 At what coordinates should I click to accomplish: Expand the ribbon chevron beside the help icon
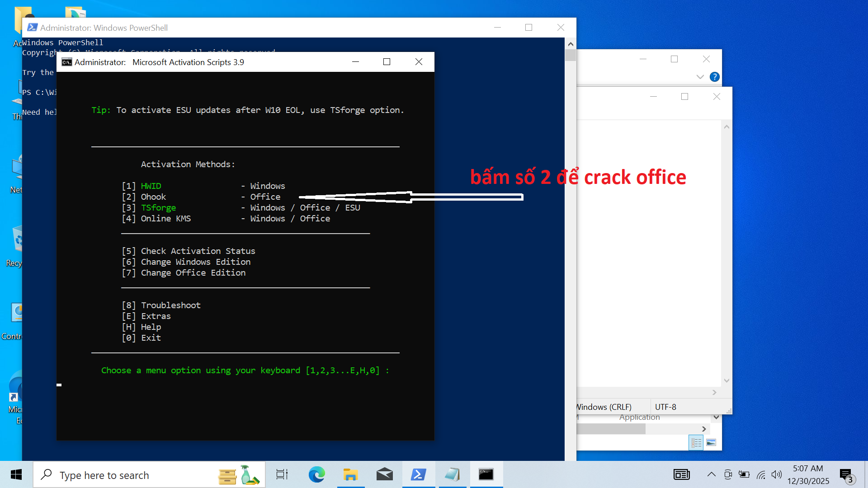[x=700, y=77]
